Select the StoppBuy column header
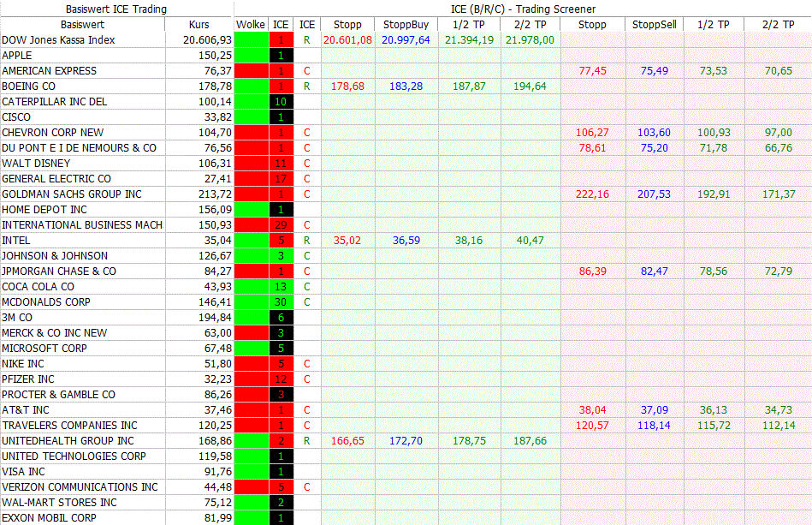812x525 pixels. point(406,24)
